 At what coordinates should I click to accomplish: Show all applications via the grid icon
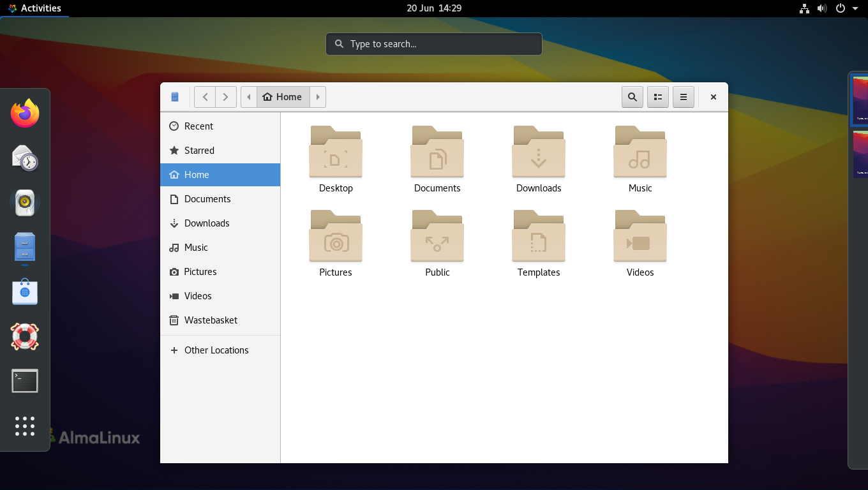click(x=24, y=426)
